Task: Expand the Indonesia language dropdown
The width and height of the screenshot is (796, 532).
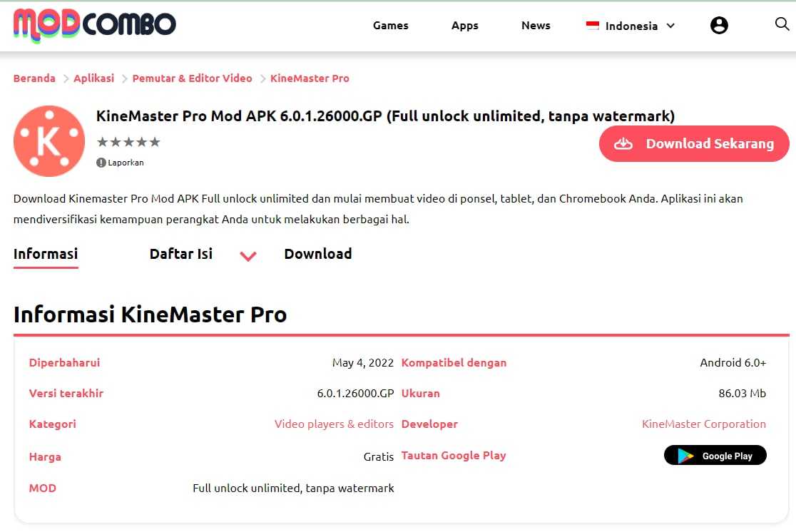Action: pyautogui.click(x=631, y=26)
